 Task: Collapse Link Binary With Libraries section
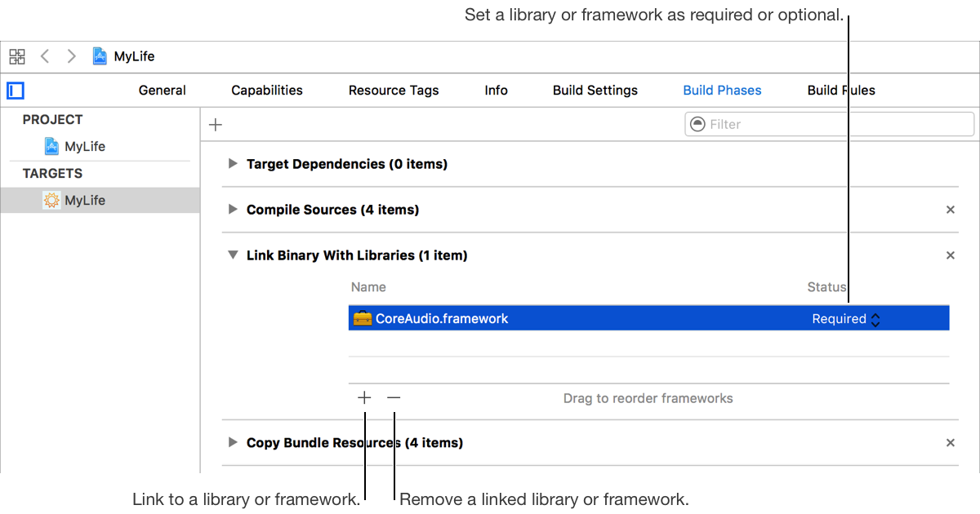233,255
